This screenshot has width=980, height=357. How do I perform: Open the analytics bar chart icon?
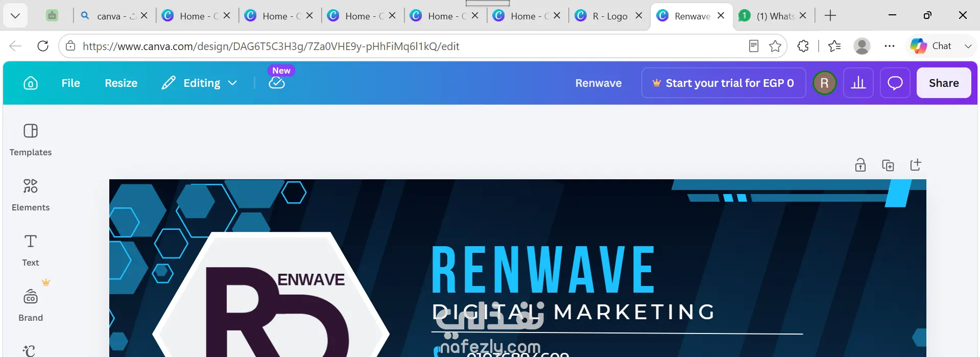(858, 83)
